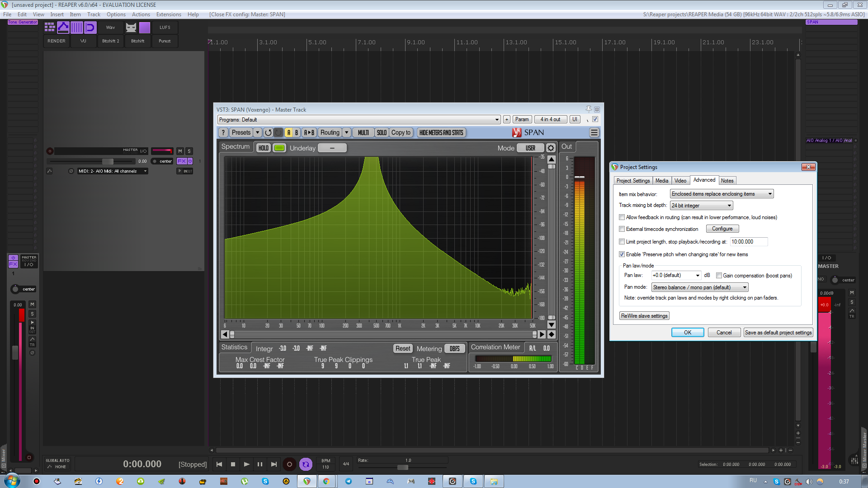This screenshot has height=488, width=868.
Task: Click playback Rate slider
Action: (402, 467)
